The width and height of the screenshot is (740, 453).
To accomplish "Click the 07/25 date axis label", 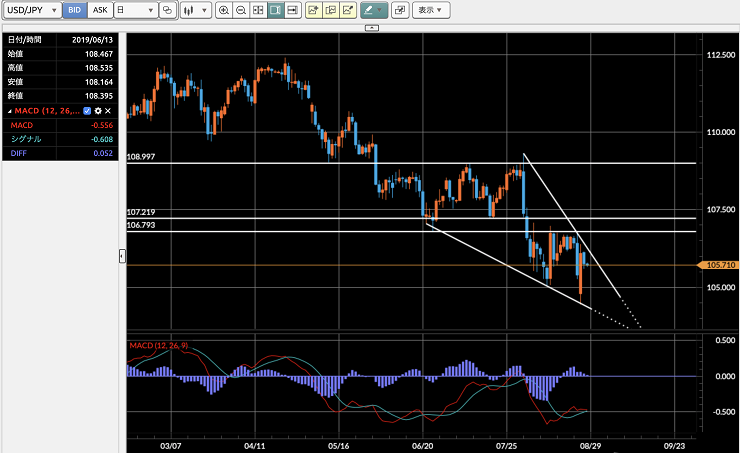I will coord(506,446).
